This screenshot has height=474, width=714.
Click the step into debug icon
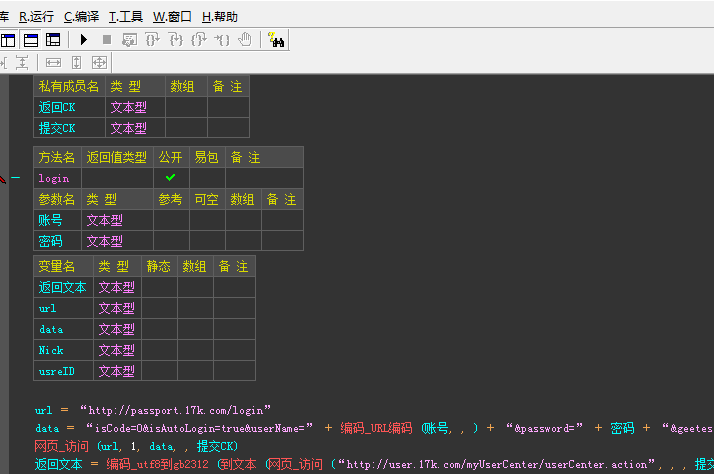176,40
